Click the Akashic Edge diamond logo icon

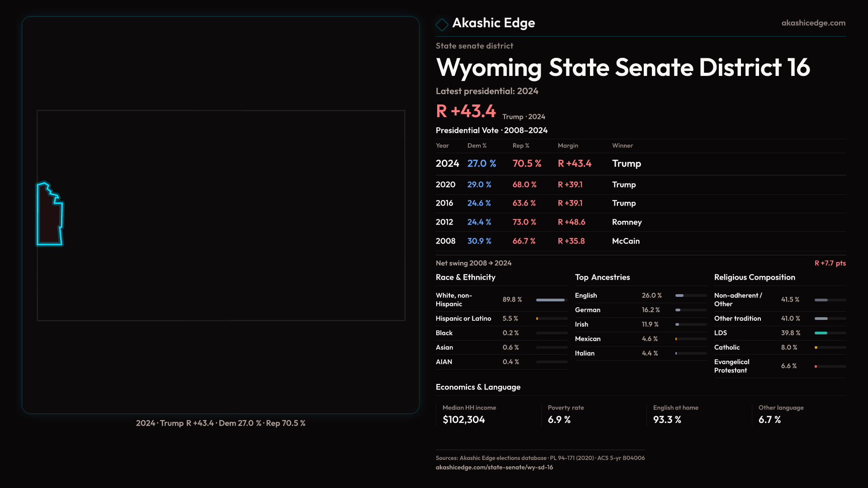[442, 24]
